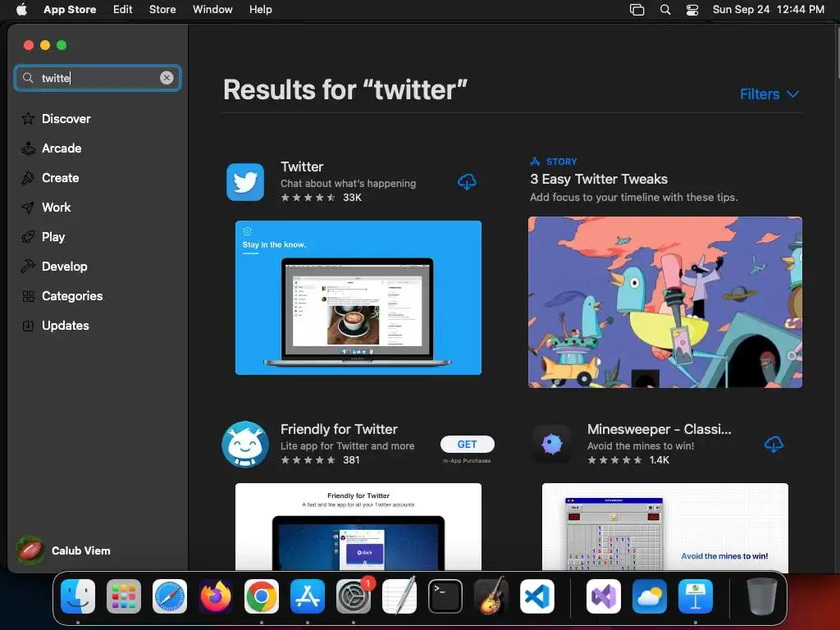Launch Visual Studio Code from dock
Image resolution: width=840 pixels, height=630 pixels.
(536, 596)
